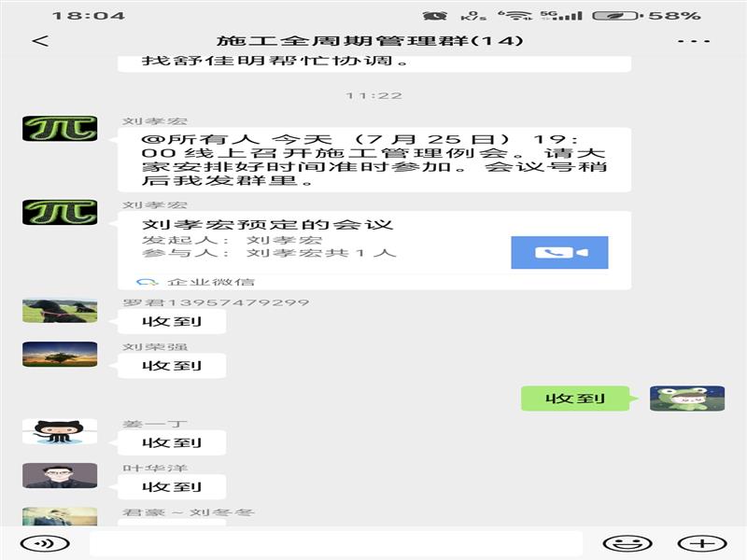Open 刘荣强's sunset tree avatar
The image size is (747, 560).
click(x=60, y=354)
